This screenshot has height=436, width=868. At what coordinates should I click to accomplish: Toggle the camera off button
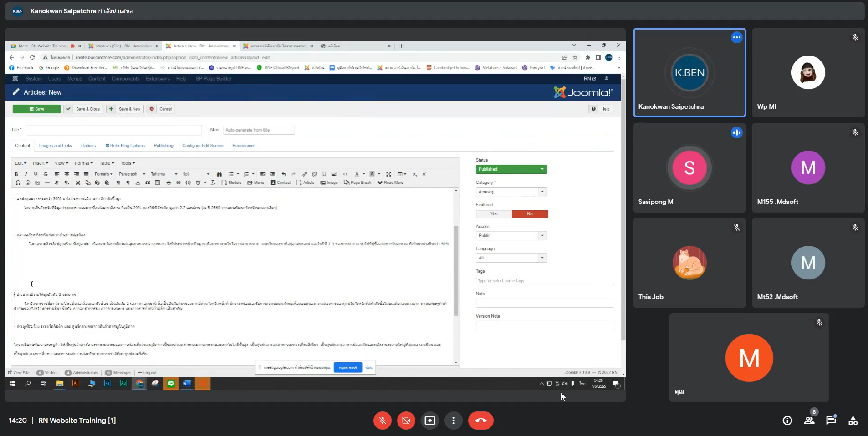click(406, 421)
